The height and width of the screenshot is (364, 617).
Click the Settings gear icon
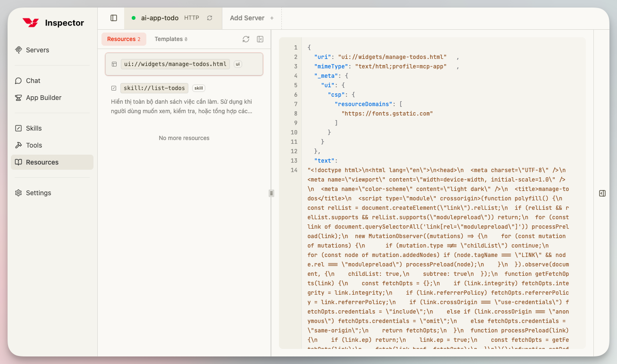[18, 193]
